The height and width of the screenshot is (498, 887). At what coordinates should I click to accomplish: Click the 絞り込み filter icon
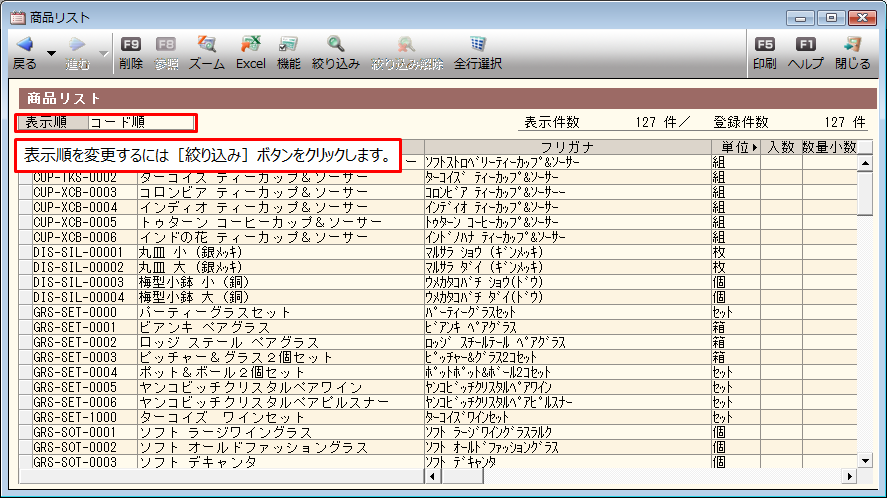click(x=335, y=45)
